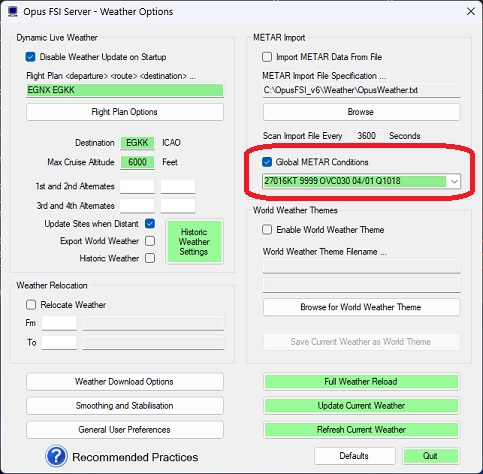
Task: Click the blue help question mark icon
Action: coord(56,456)
